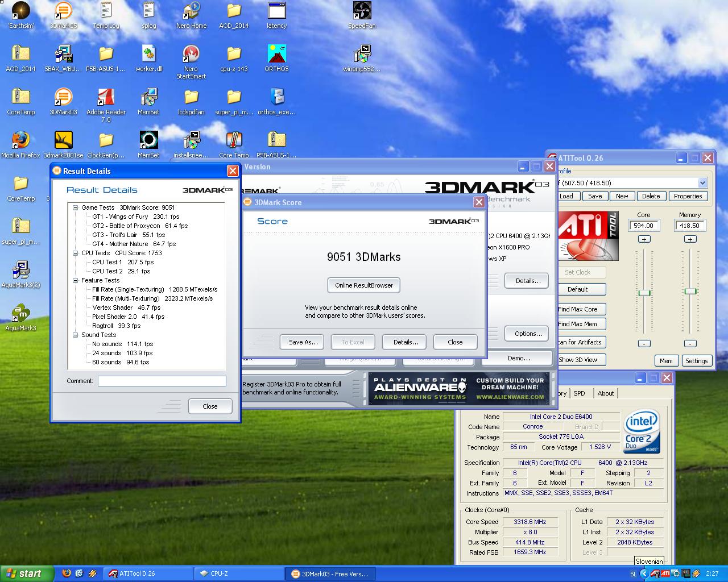Click the Core clock slider handle
Viewport: 728px width, 582px height.
pos(644,293)
